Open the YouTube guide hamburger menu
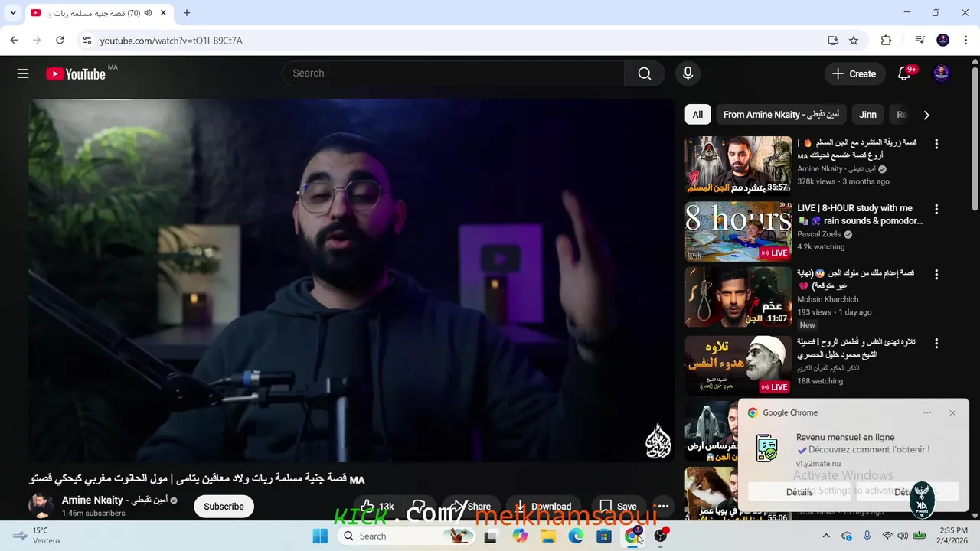Viewport: 980px width, 551px height. [x=23, y=73]
